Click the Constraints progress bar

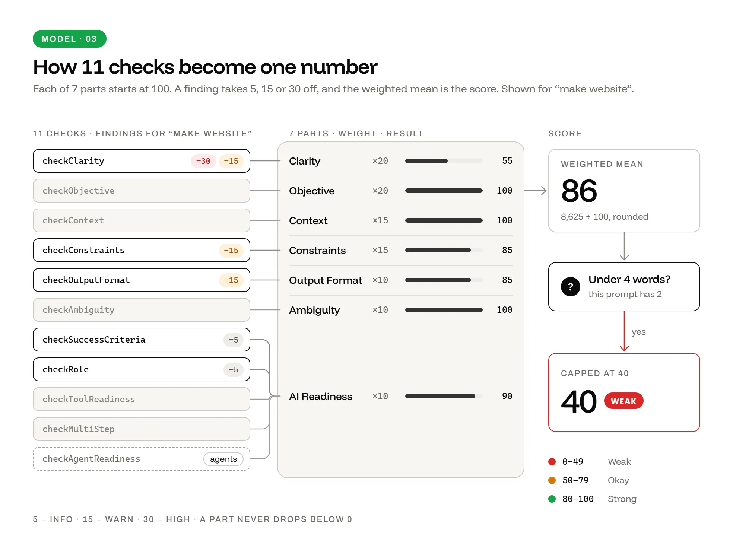(x=444, y=250)
